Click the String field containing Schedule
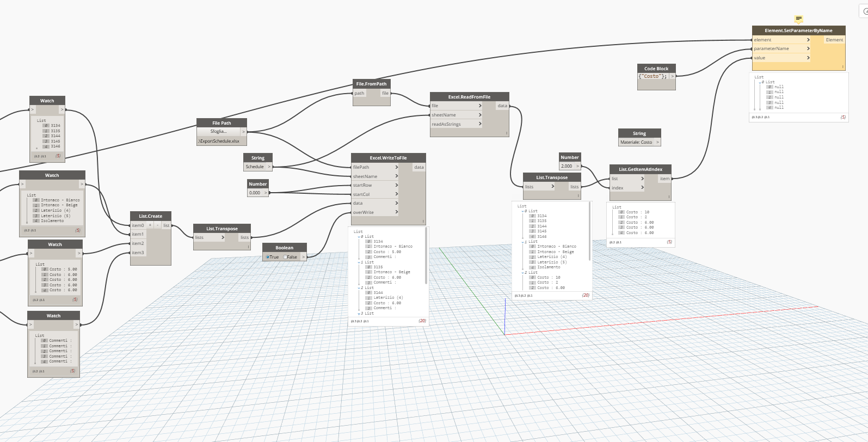Screen dimensions: 868x442 point(255,167)
